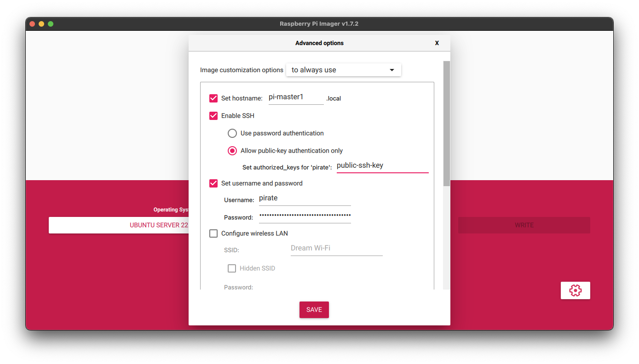Click the macOS red close window button
Viewport: 639px width, 364px height.
click(32, 24)
